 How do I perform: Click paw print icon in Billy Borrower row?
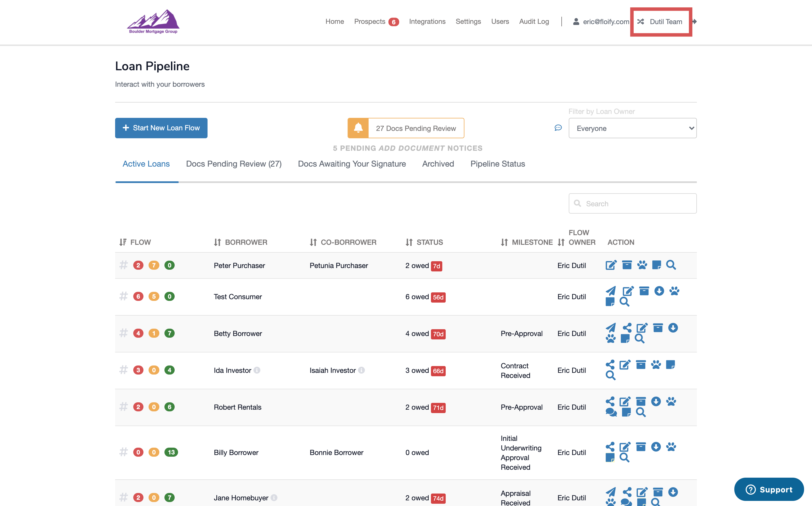point(671,447)
